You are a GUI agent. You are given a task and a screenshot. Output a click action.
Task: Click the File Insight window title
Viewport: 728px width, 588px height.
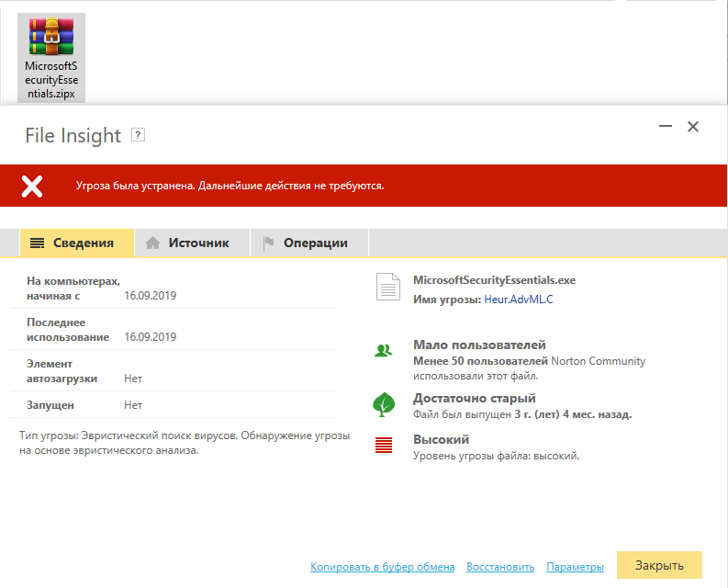tap(73, 135)
